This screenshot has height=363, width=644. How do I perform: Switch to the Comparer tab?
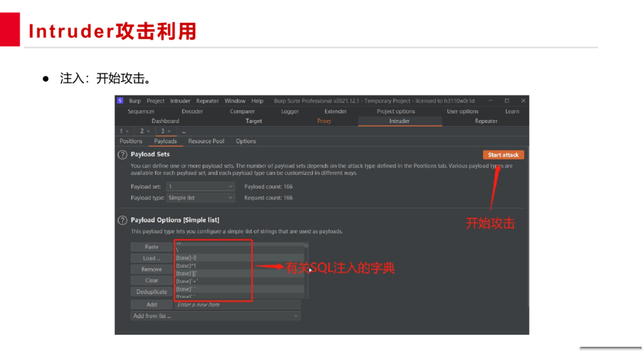click(242, 112)
